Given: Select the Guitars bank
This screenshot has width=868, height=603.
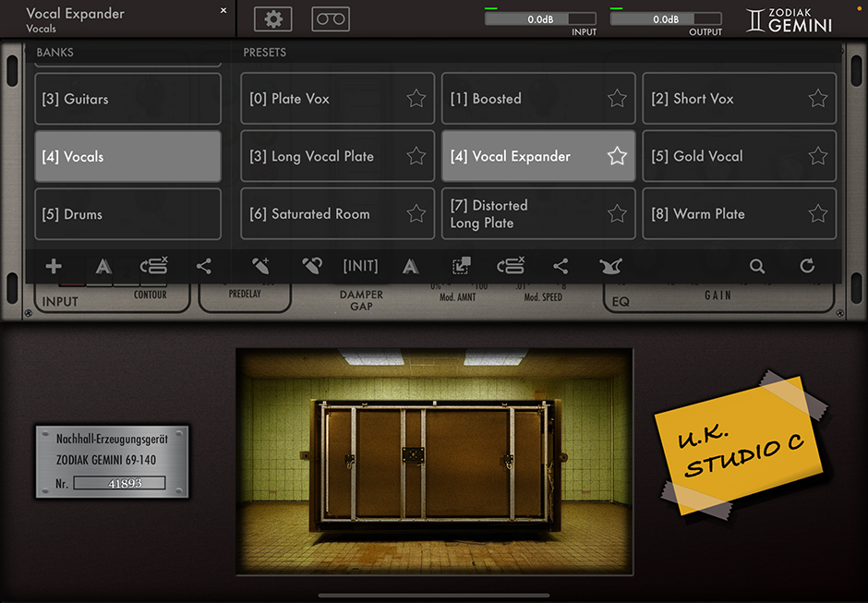Looking at the screenshot, I should point(127,99).
